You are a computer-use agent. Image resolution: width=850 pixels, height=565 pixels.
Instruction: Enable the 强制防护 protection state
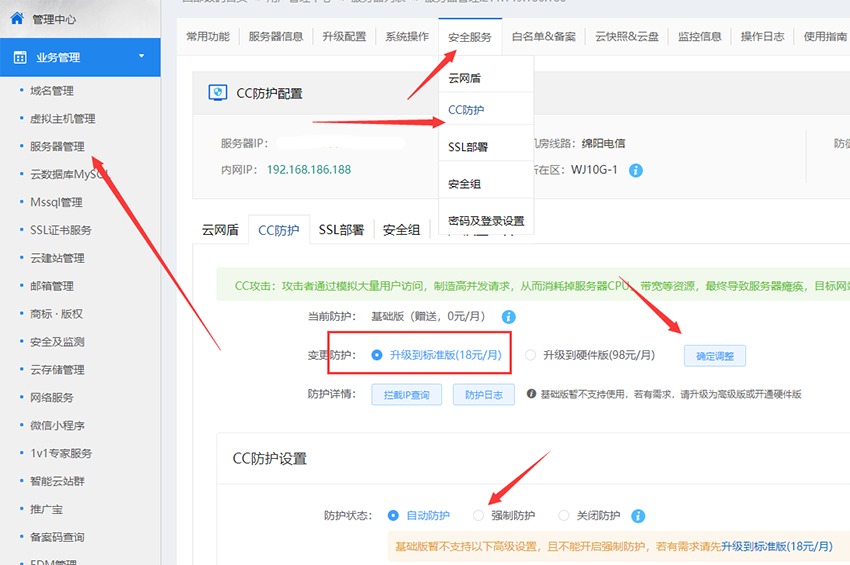pyautogui.click(x=478, y=516)
